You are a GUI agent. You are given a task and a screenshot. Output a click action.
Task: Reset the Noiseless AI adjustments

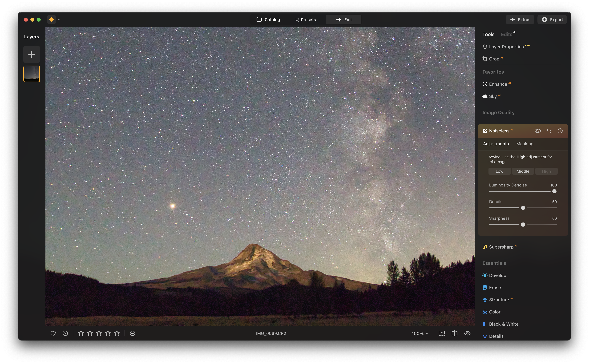[x=549, y=131]
